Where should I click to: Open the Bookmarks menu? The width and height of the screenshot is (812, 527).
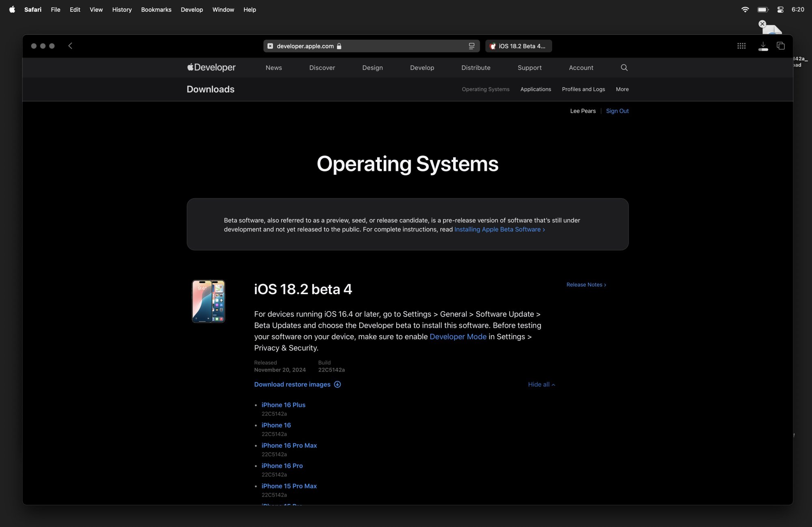point(156,10)
